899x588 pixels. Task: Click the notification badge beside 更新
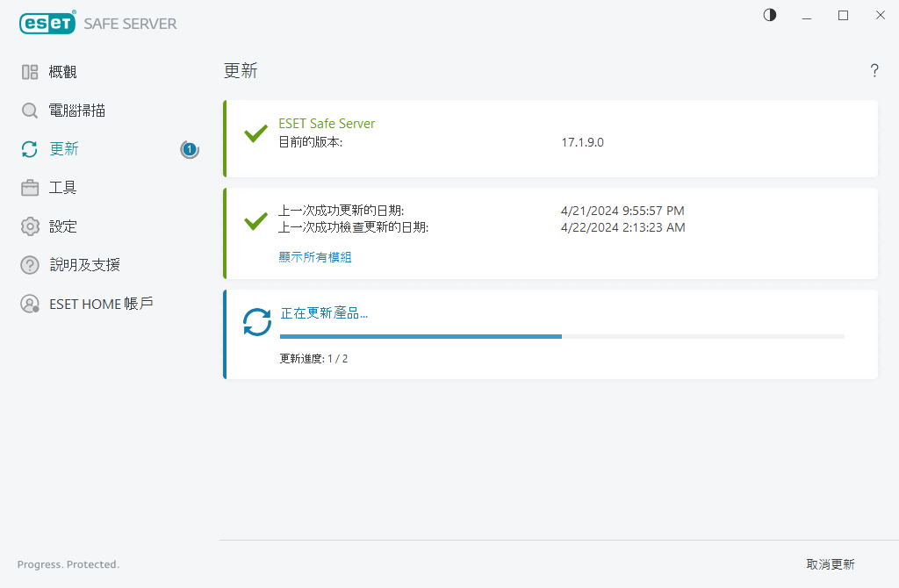tap(189, 149)
